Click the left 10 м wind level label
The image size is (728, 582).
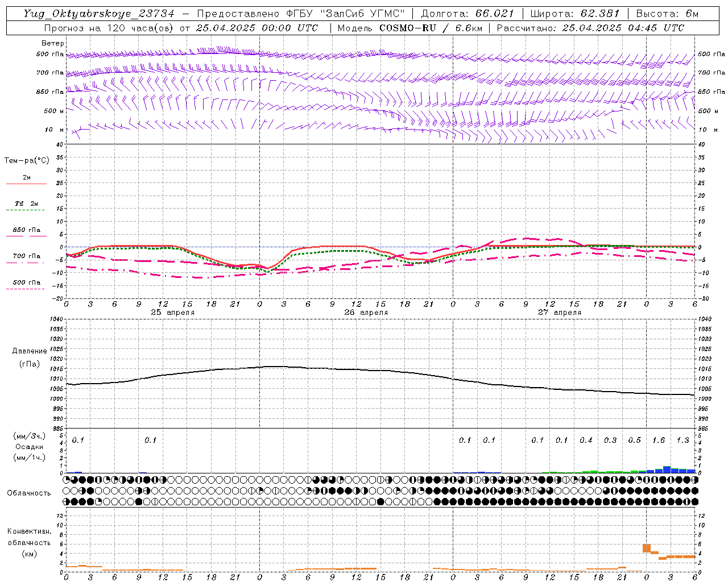tap(54, 130)
